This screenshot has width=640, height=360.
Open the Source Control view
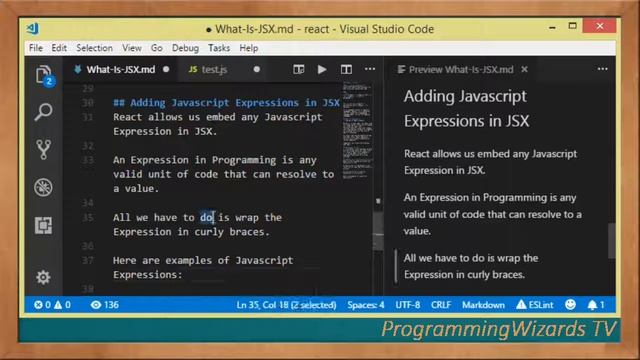(x=43, y=149)
